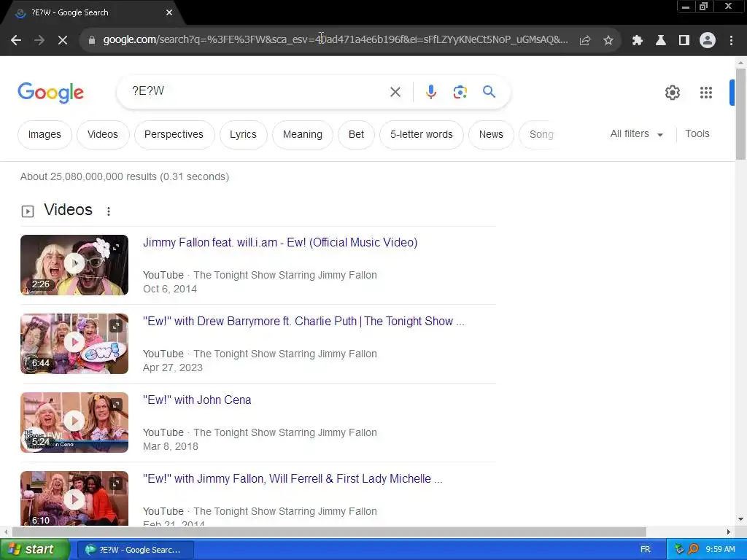Select the Lyrics filter chip
Screen dimensions: 747x560
pyautogui.click(x=243, y=135)
